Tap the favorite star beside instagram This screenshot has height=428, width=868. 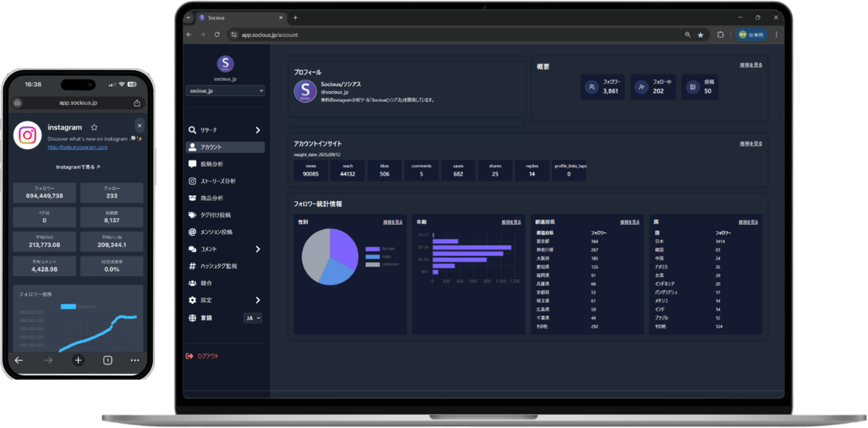[94, 127]
